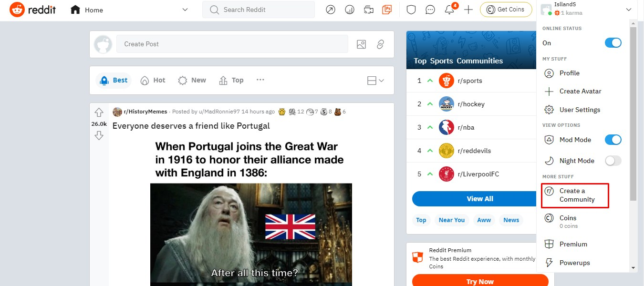The width and height of the screenshot is (644, 286).
Task: Click the Create Post input field
Action: (232, 44)
